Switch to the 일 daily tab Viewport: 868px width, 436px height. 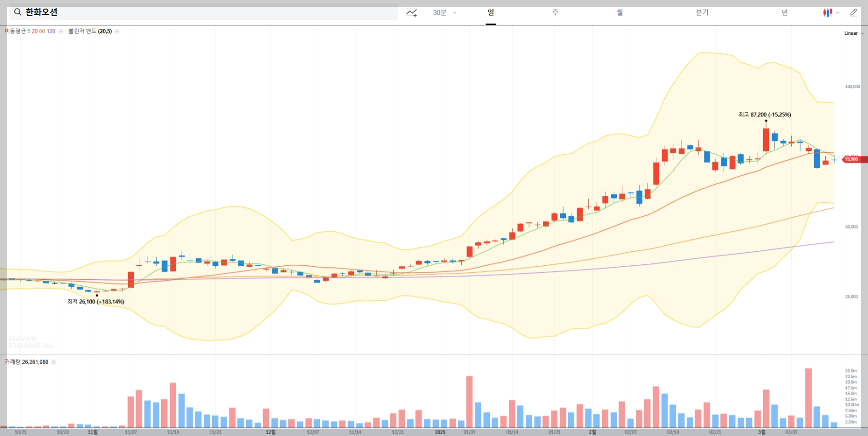coord(491,13)
